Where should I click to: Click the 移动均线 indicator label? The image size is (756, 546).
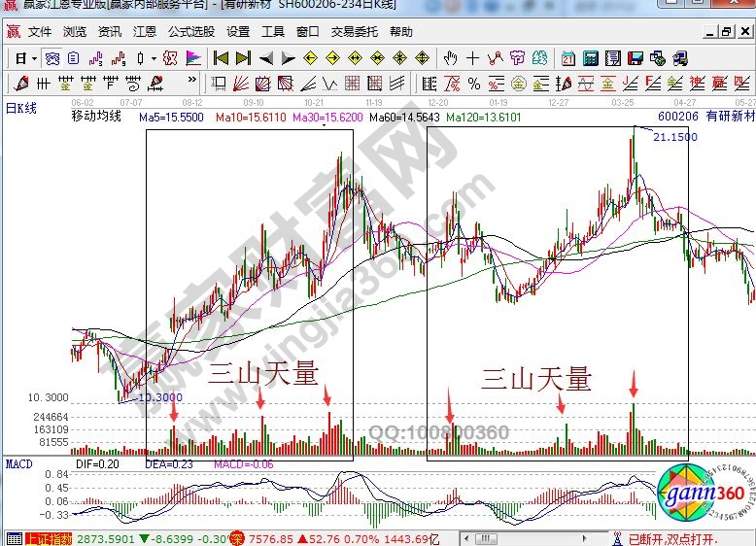(x=96, y=117)
